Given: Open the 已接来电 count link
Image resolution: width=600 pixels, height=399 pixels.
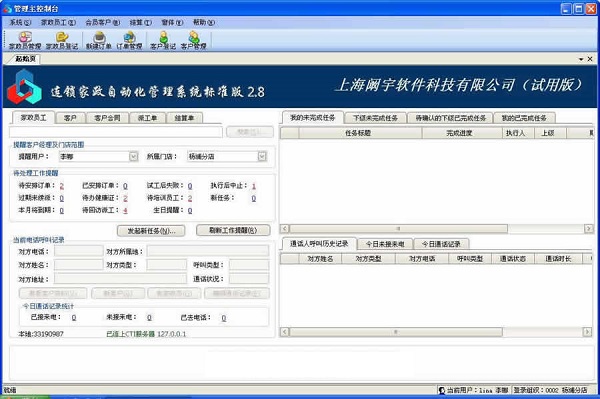Looking at the screenshot, I should pos(74,318).
